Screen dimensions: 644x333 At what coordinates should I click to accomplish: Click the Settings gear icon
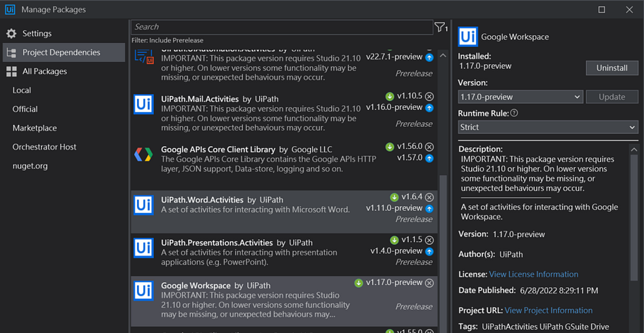11,34
